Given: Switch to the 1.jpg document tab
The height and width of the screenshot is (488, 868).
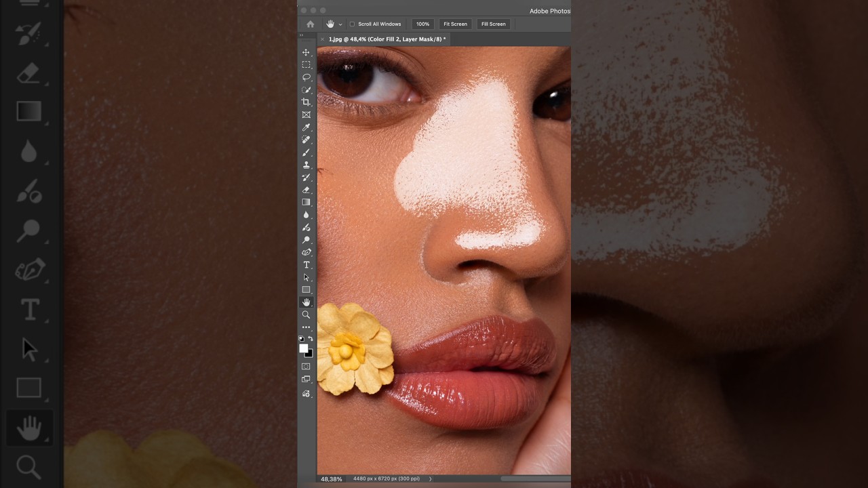Looking at the screenshot, I should (387, 39).
